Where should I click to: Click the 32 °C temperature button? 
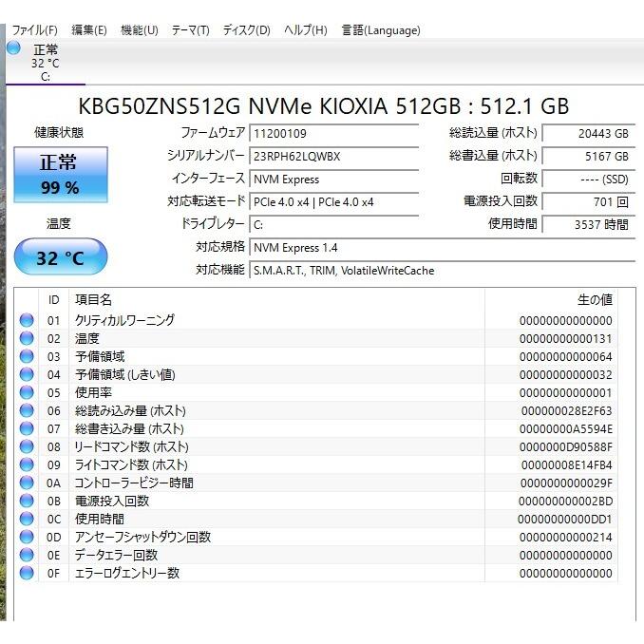pos(61,256)
